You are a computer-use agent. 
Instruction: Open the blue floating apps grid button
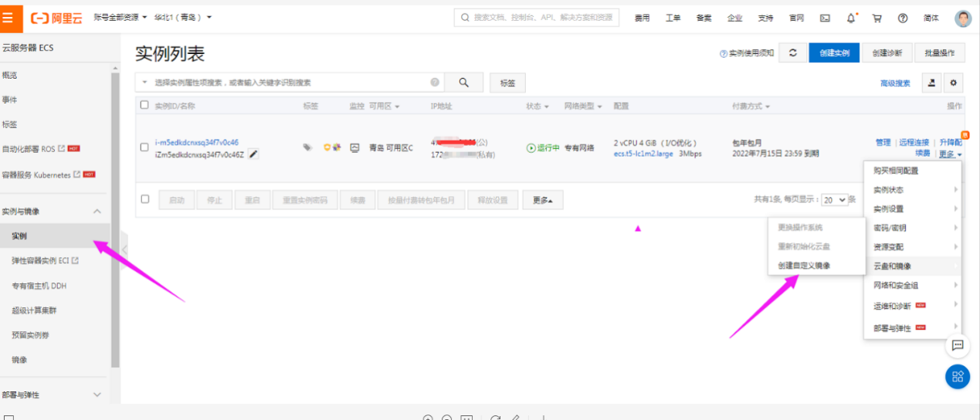(x=958, y=376)
